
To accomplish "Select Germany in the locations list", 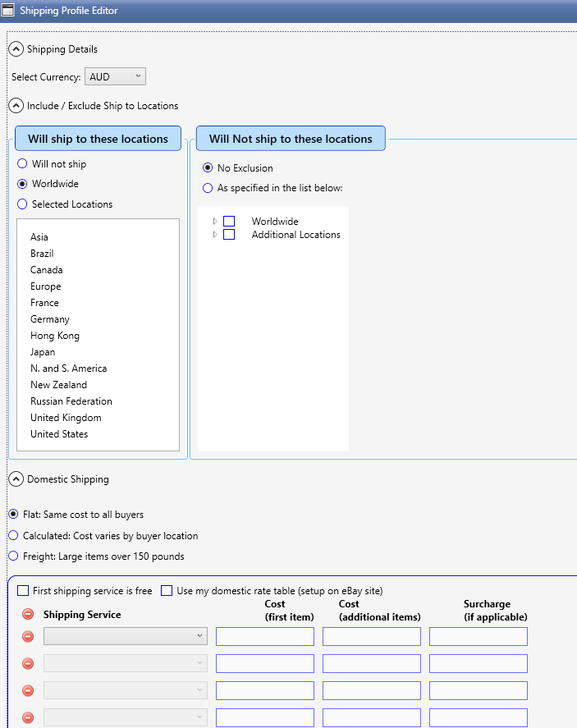I will point(50,319).
